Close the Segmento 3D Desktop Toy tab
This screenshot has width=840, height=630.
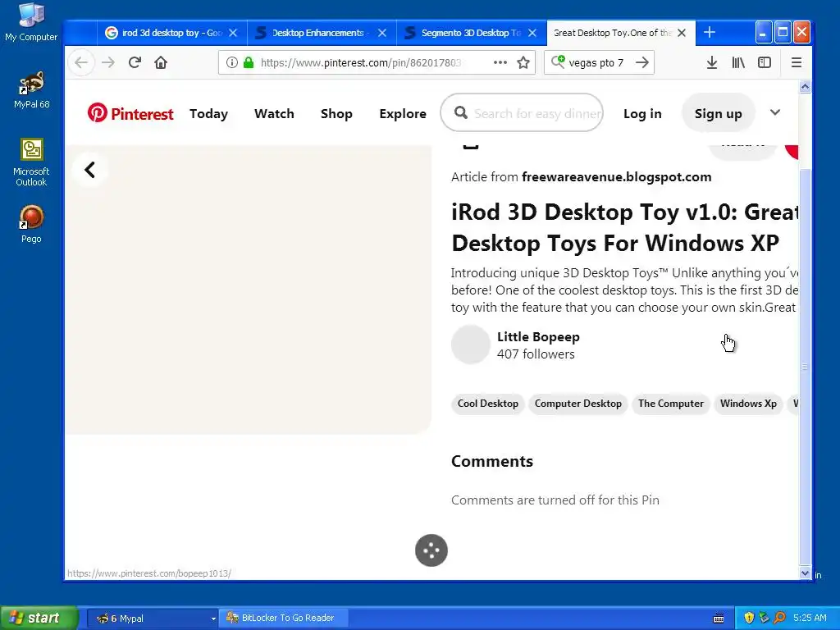pyautogui.click(x=532, y=33)
